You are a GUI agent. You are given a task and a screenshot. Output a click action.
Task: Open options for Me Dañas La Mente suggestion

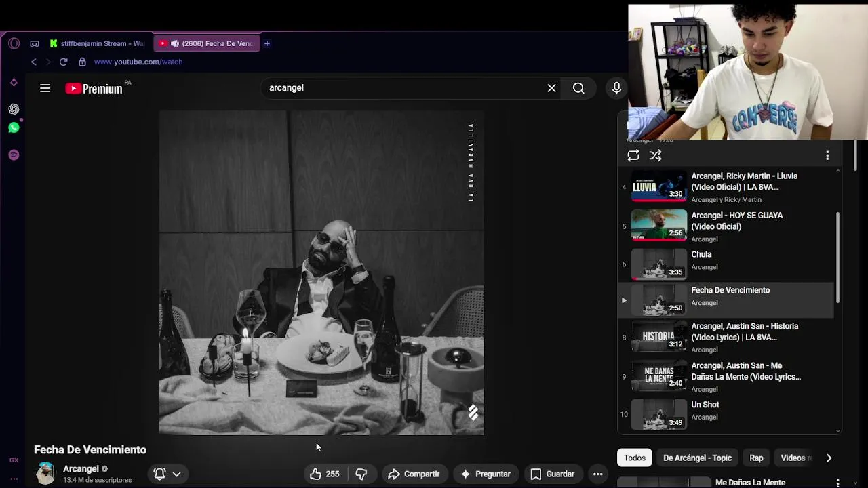point(838,483)
